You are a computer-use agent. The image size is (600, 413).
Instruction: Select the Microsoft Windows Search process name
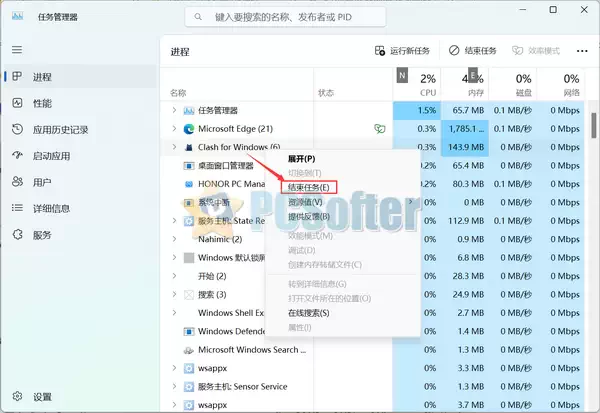pyautogui.click(x=252, y=350)
